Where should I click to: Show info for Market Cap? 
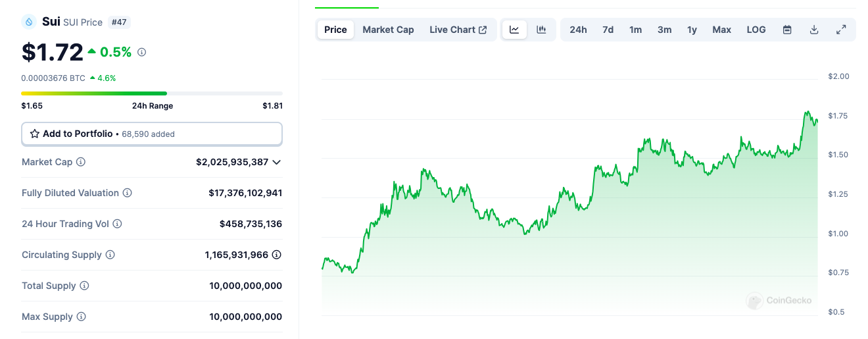point(81,162)
